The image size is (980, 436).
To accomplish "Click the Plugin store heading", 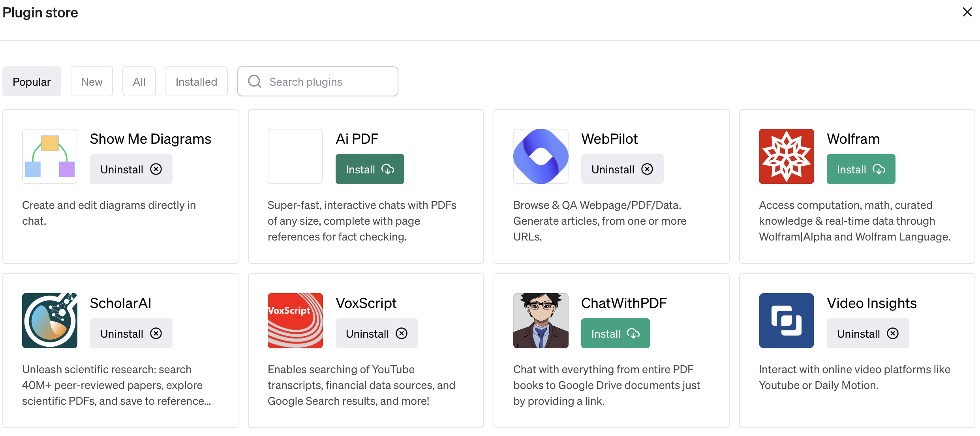I will 40,13.
